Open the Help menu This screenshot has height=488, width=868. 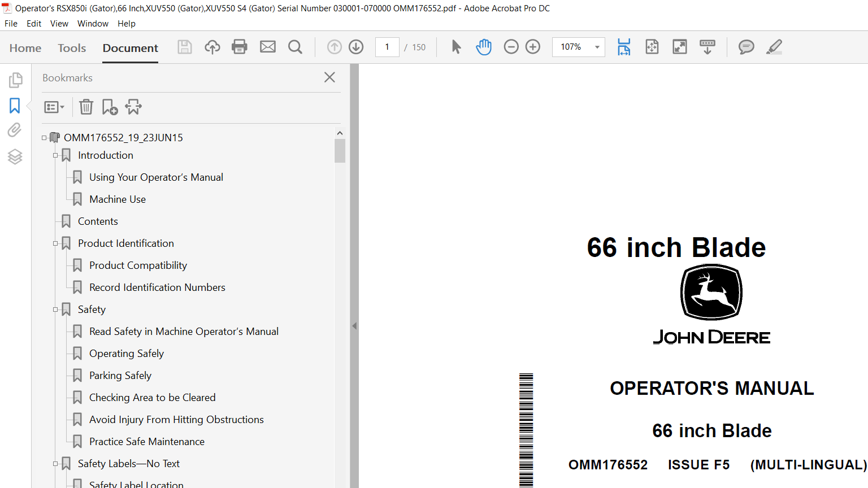click(x=127, y=24)
